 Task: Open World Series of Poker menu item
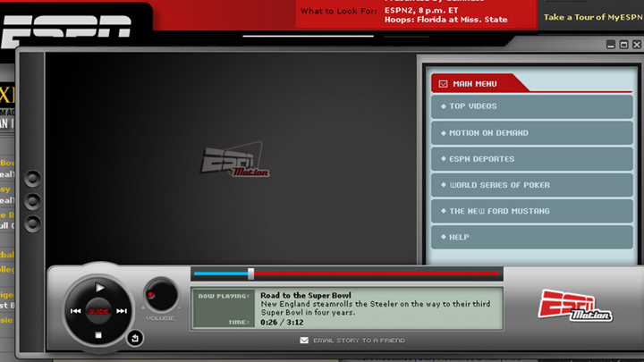532,185
